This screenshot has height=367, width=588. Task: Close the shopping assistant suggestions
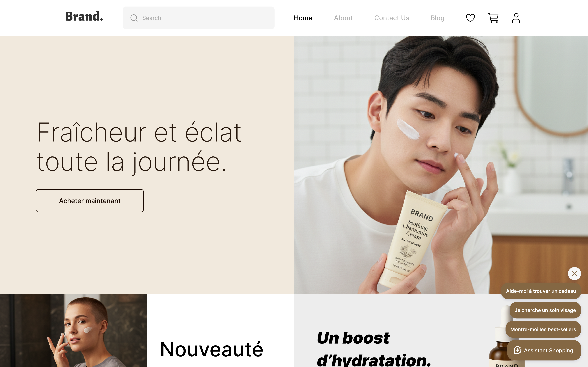click(x=574, y=273)
